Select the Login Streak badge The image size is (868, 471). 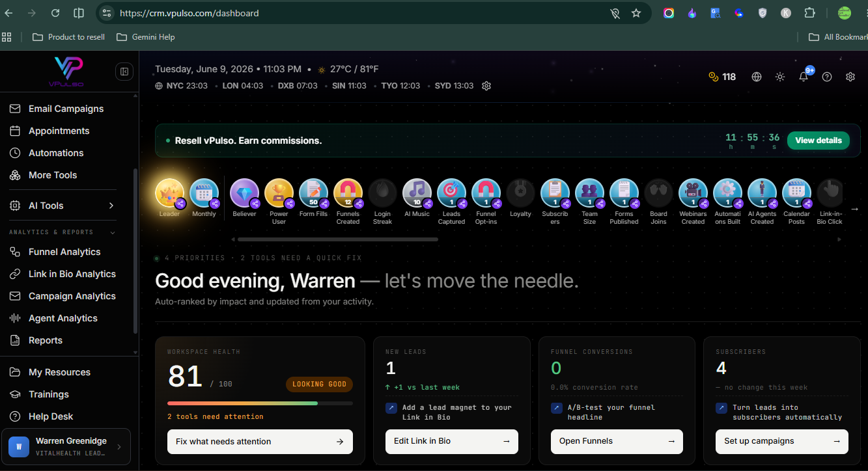pyautogui.click(x=382, y=193)
